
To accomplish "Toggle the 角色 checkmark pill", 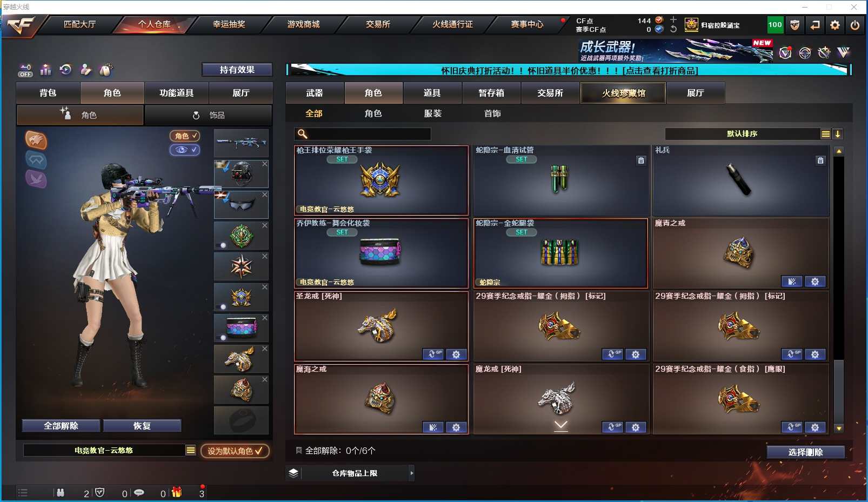I will (x=185, y=136).
